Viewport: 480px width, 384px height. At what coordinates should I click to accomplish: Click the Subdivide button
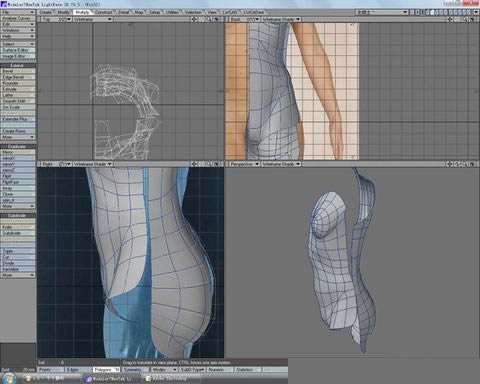pos(18,233)
